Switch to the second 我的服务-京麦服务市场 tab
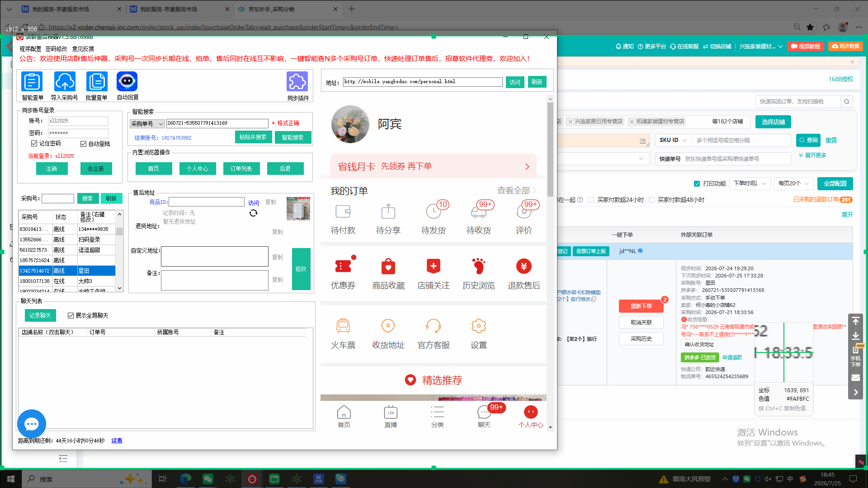The width and height of the screenshot is (868, 488). 179,9
